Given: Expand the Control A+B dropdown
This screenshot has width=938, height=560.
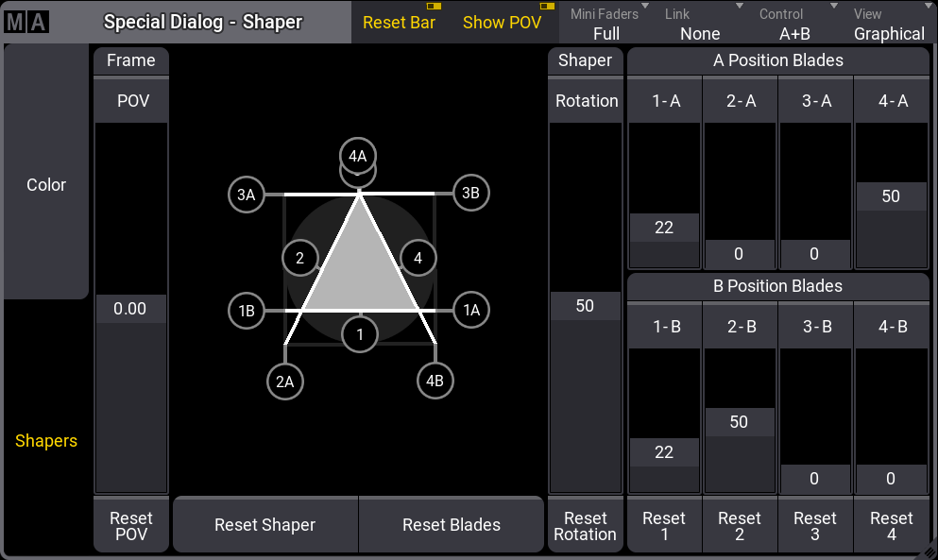Looking at the screenshot, I should (794, 24).
